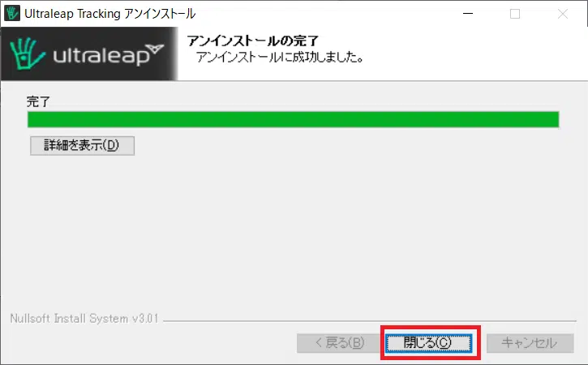Click the greyed-out maximize square

[x=515, y=14]
